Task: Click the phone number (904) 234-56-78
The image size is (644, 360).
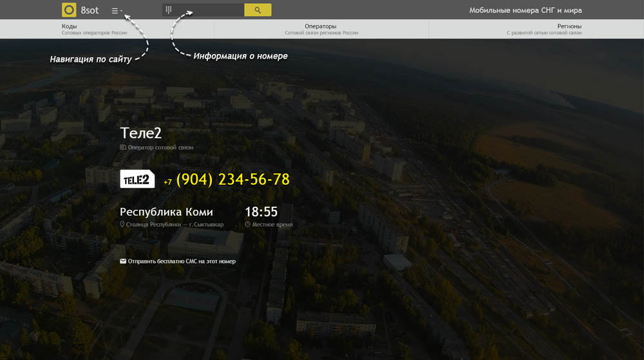Action: pos(233,180)
